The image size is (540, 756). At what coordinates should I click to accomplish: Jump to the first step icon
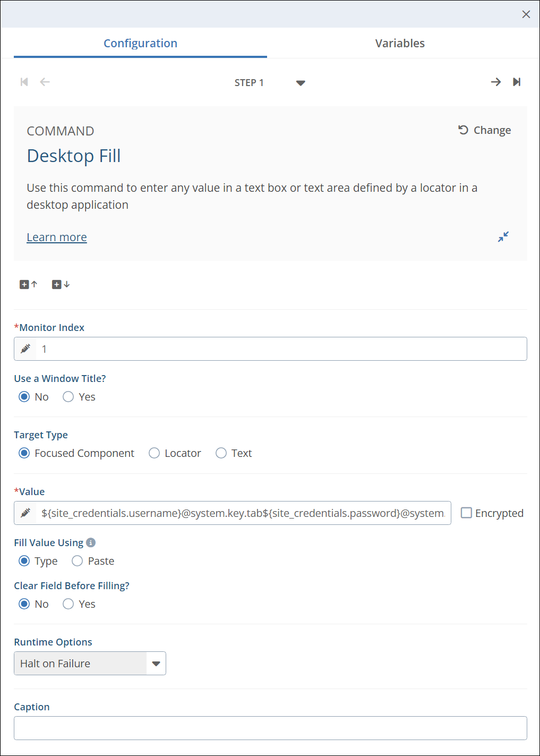point(24,82)
